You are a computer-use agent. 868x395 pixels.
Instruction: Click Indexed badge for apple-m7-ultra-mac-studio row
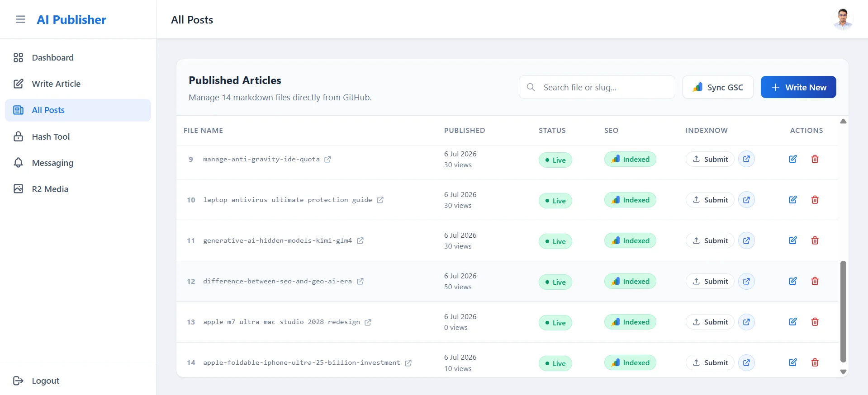(630, 322)
